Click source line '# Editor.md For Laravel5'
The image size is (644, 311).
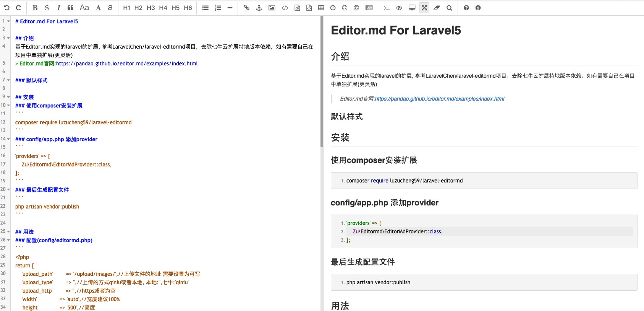click(x=47, y=21)
